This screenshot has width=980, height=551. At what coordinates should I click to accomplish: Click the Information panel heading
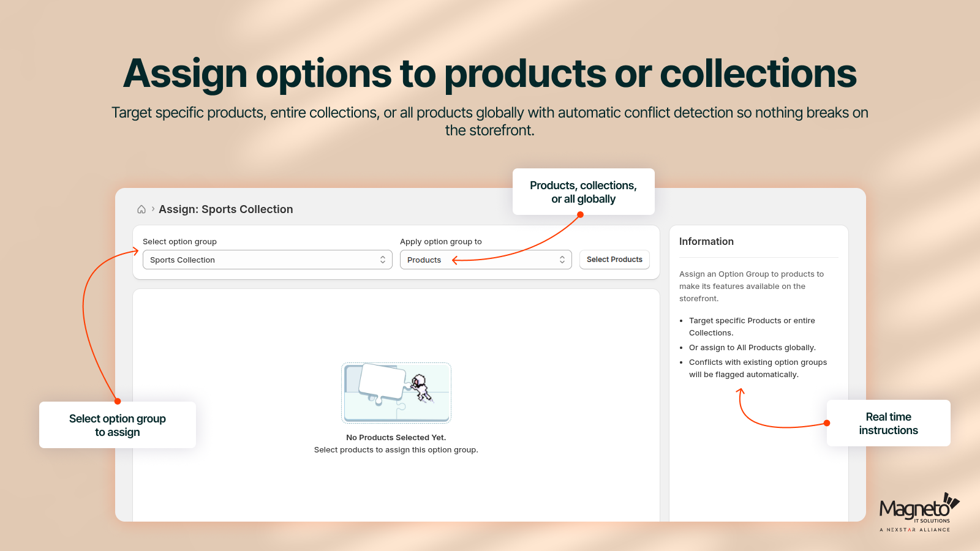(706, 241)
